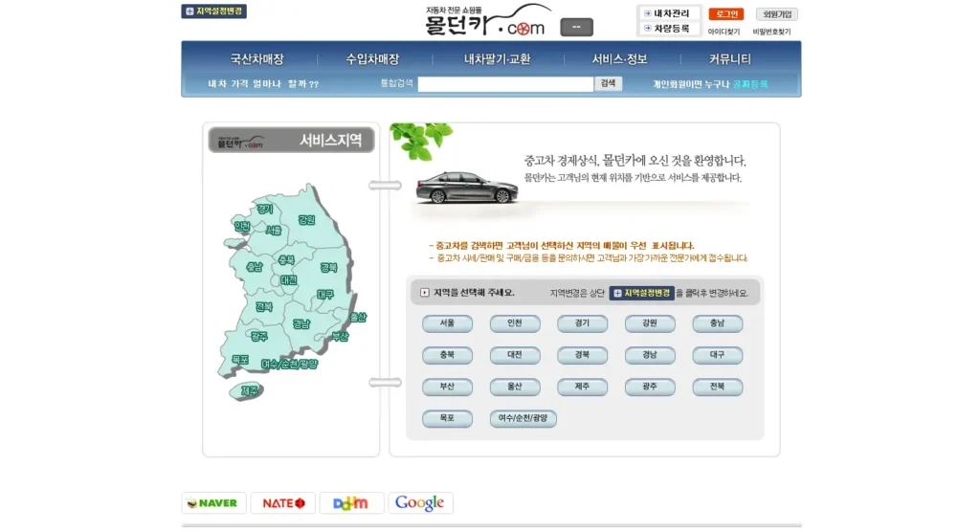Viewport: 980px width, 532px height.
Task: Select 경기 region on the map
Action: pyautogui.click(x=264, y=209)
